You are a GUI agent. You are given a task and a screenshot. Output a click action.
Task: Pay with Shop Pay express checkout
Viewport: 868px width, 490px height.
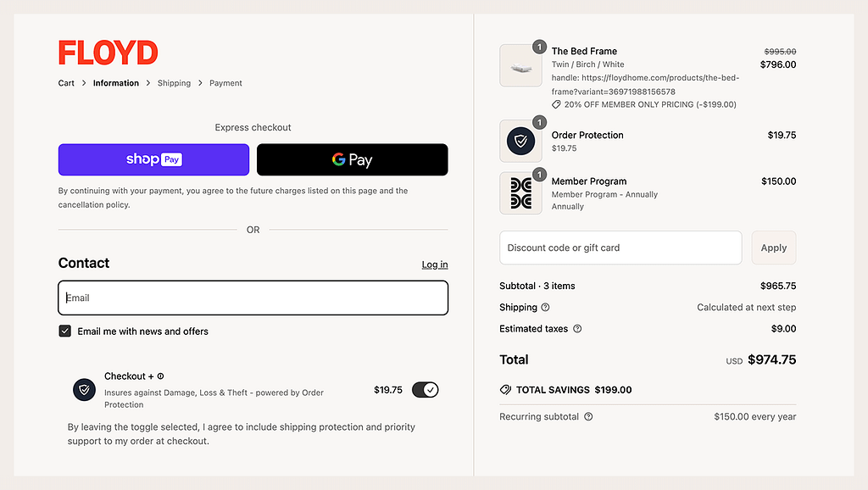click(x=154, y=159)
